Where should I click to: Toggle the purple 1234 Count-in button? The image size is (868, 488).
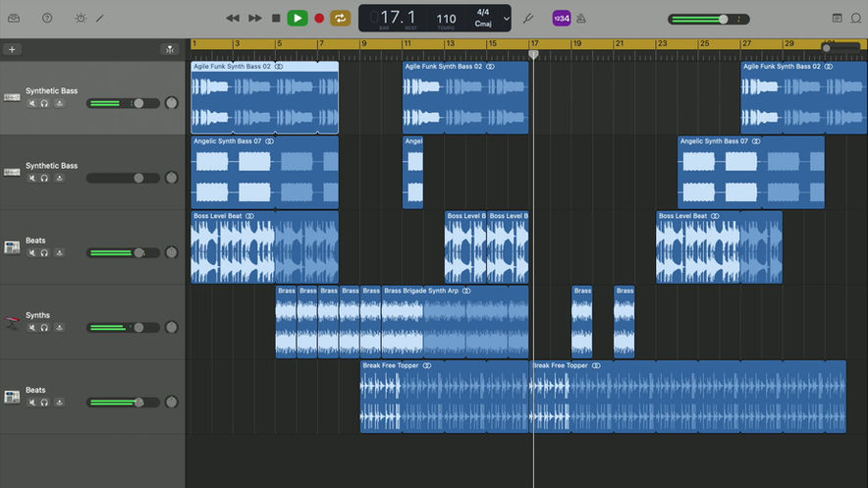click(x=562, y=19)
